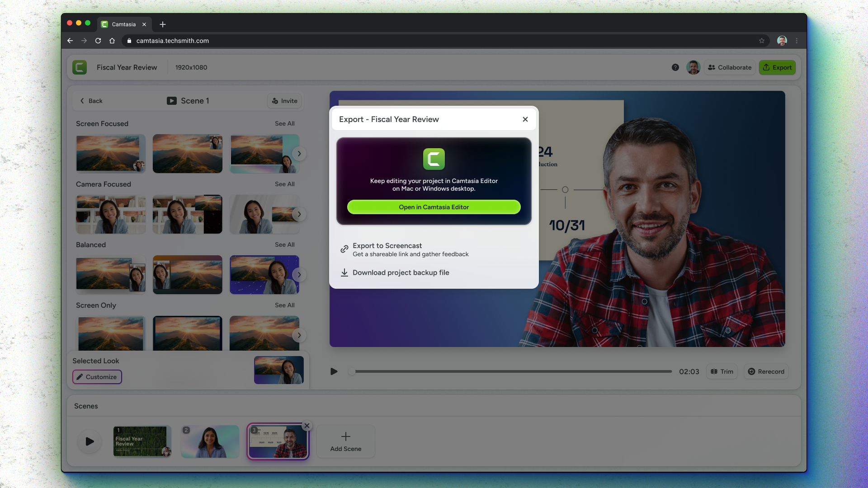Click Customize under Selected Look

(x=97, y=377)
